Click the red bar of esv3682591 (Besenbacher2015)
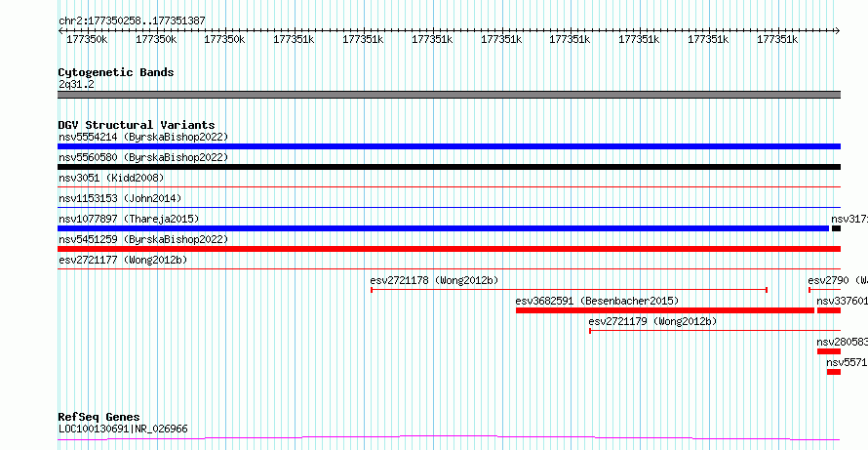The width and height of the screenshot is (868, 450). (665, 310)
